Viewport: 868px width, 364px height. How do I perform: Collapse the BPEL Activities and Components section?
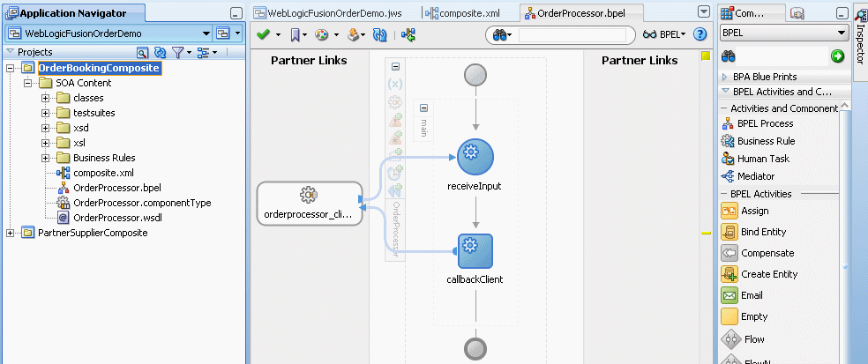point(725,92)
